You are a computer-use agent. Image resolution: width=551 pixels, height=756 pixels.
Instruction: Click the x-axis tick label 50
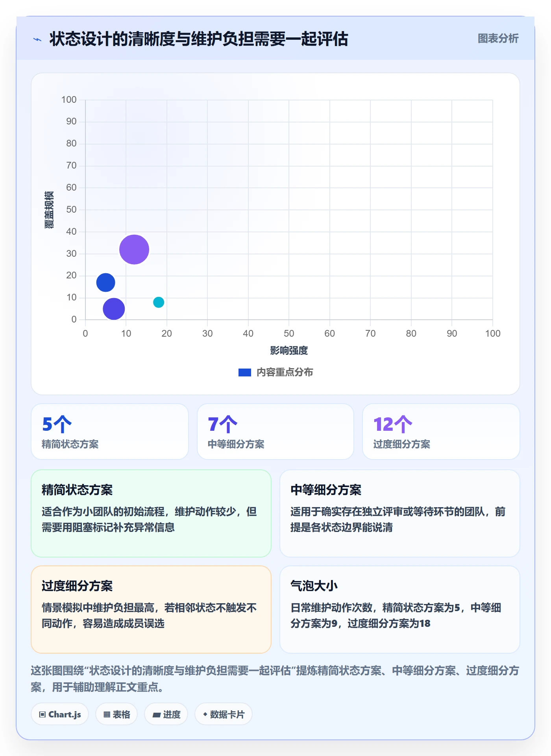(289, 334)
